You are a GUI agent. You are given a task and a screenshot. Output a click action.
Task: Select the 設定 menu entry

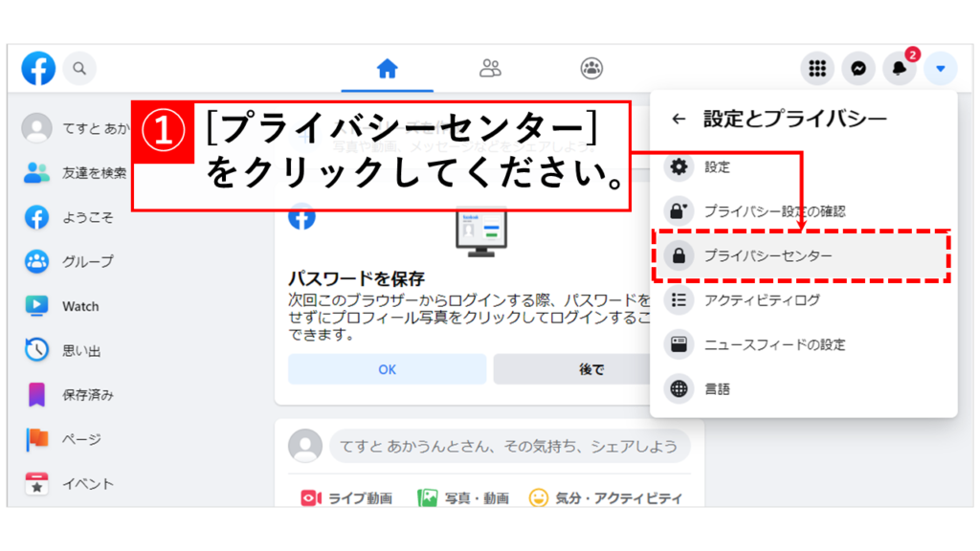pos(804,166)
